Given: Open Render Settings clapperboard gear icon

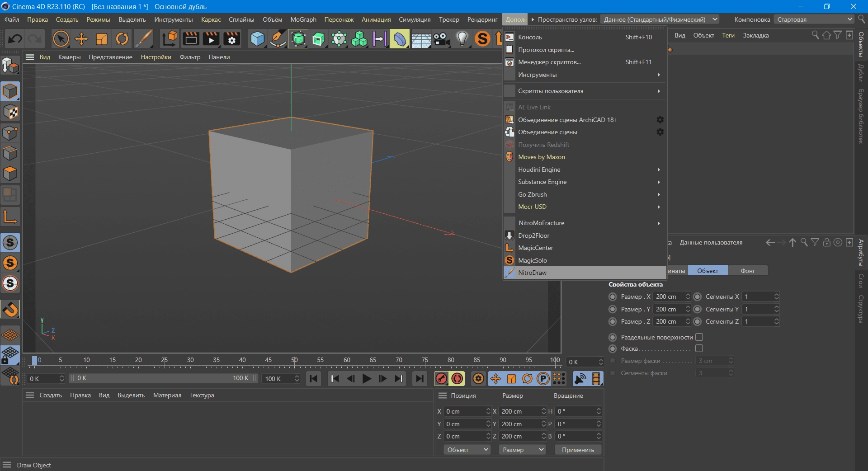Looking at the screenshot, I should click(232, 39).
